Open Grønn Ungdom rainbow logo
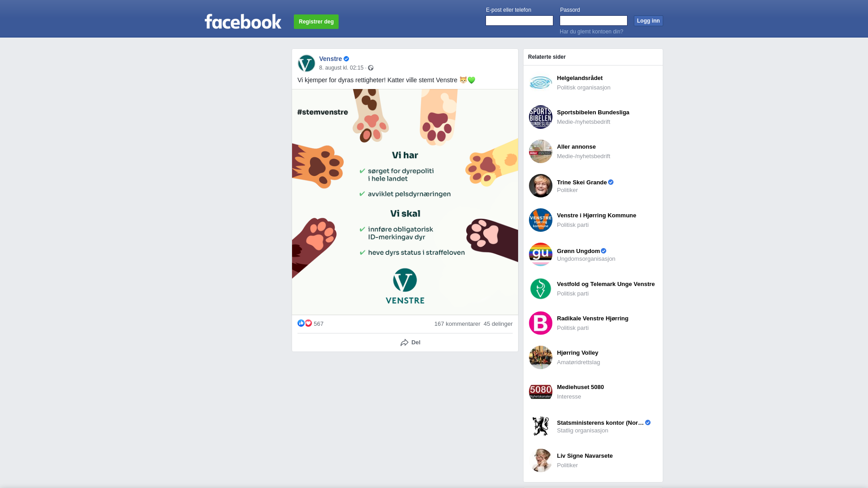This screenshot has height=488, width=868. coord(541,254)
